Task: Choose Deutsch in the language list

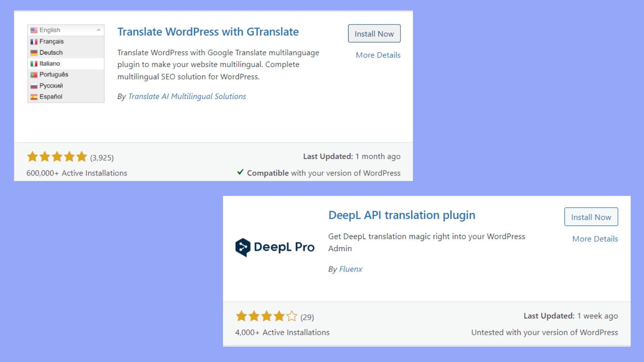Action: (51, 53)
